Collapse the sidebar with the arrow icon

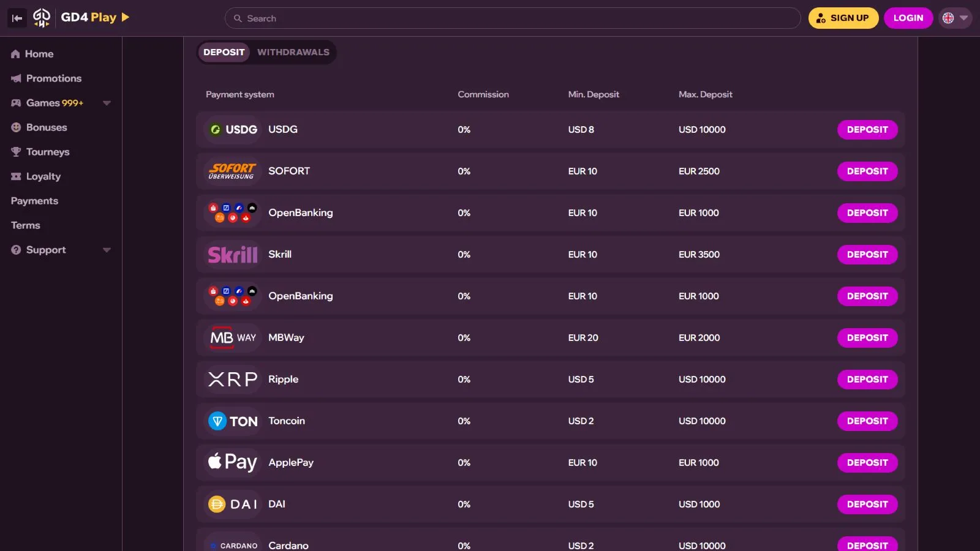tap(17, 18)
